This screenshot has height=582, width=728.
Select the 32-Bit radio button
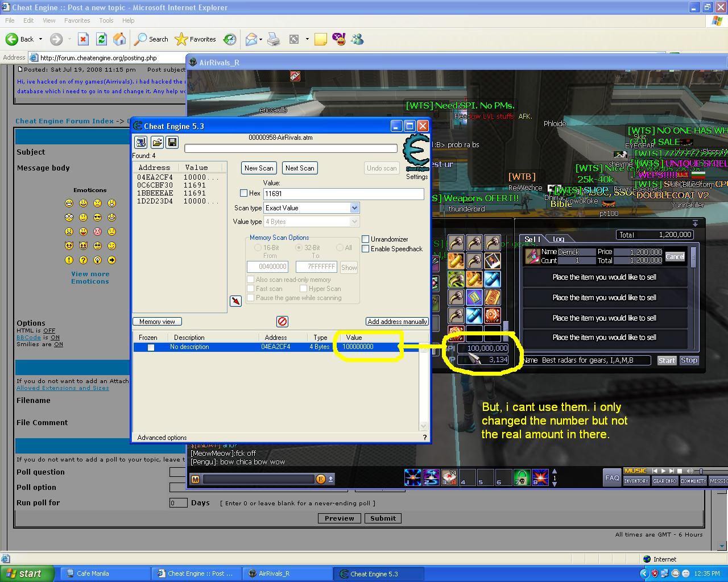299,248
